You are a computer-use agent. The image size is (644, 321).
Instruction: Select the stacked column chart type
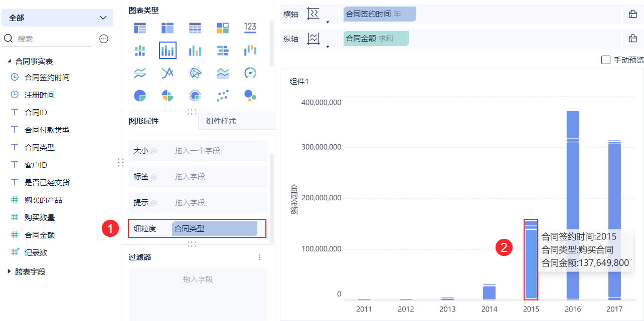click(168, 51)
